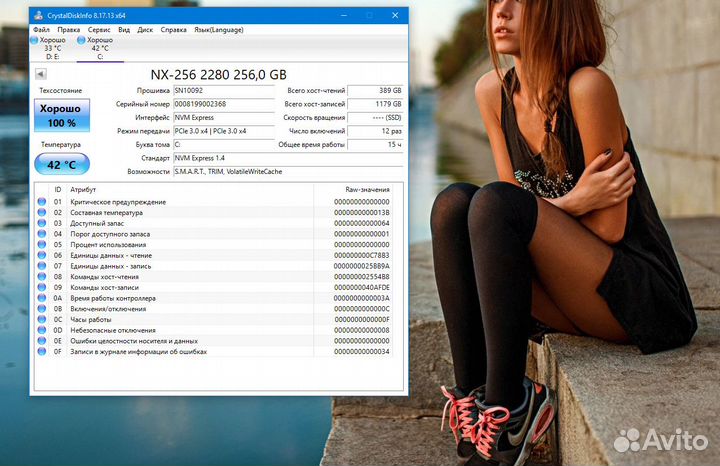Click the status icon for attribute 01
The height and width of the screenshot is (466, 720).
click(x=42, y=202)
